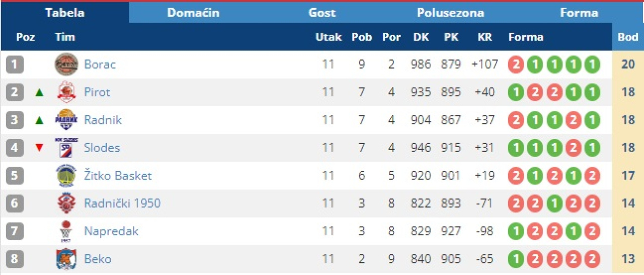Open the Žitko Basket team link
The width and height of the screenshot is (644, 275).
pyautogui.click(x=118, y=175)
